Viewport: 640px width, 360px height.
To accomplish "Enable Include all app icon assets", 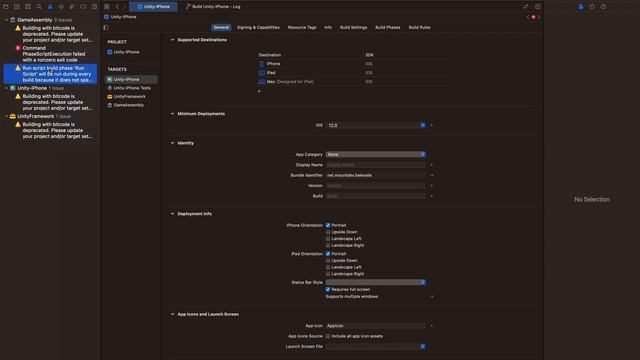I will [x=328, y=336].
